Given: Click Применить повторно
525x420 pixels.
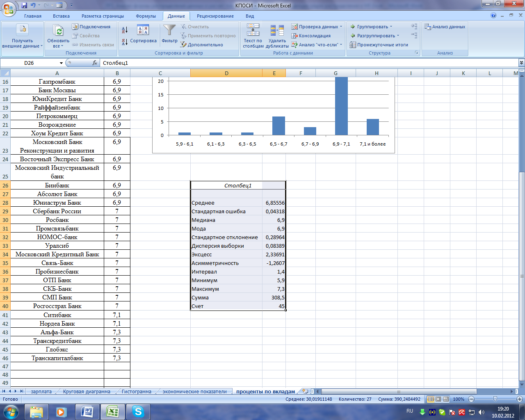Looking at the screenshot, I should click(208, 36).
